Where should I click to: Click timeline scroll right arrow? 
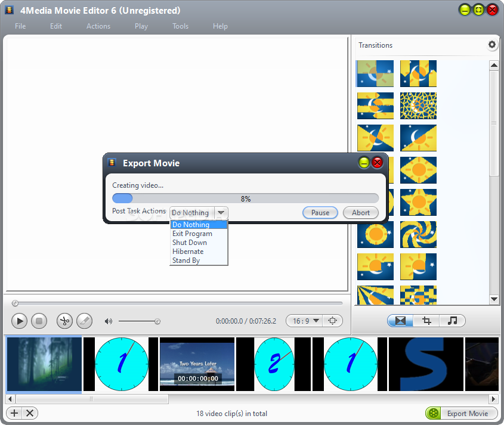(494, 399)
